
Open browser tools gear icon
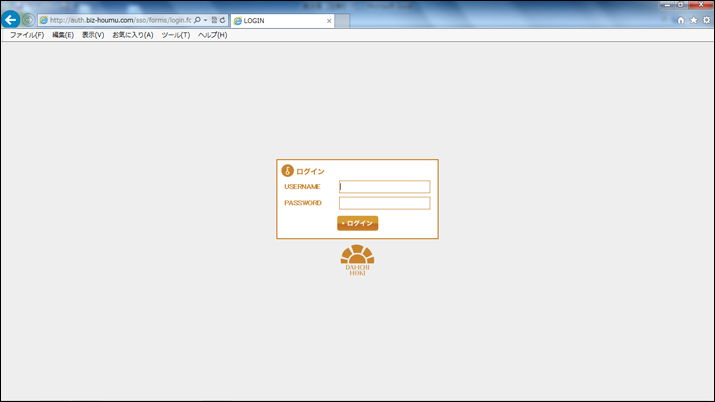pyautogui.click(x=706, y=20)
